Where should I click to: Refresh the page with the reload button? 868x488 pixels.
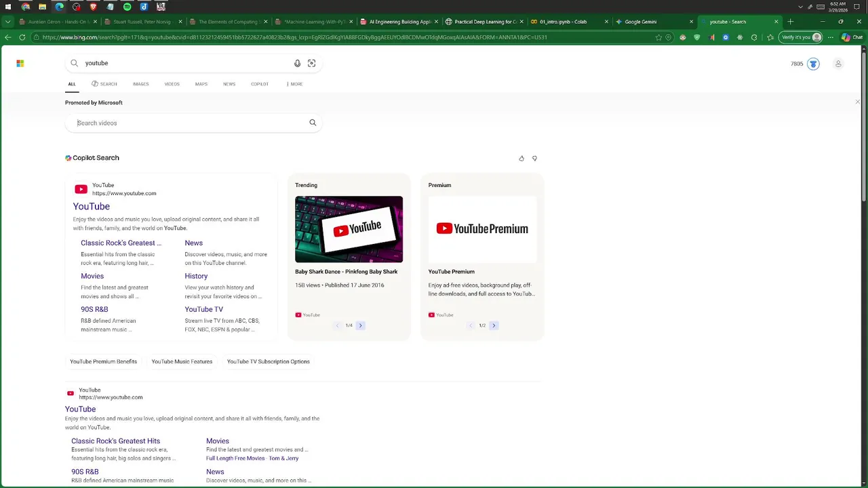click(x=22, y=37)
